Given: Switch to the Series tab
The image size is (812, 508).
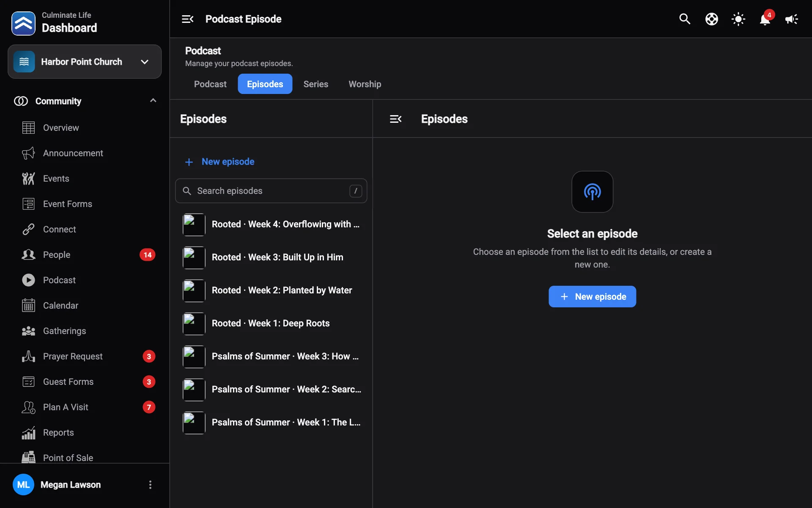Looking at the screenshot, I should (315, 84).
